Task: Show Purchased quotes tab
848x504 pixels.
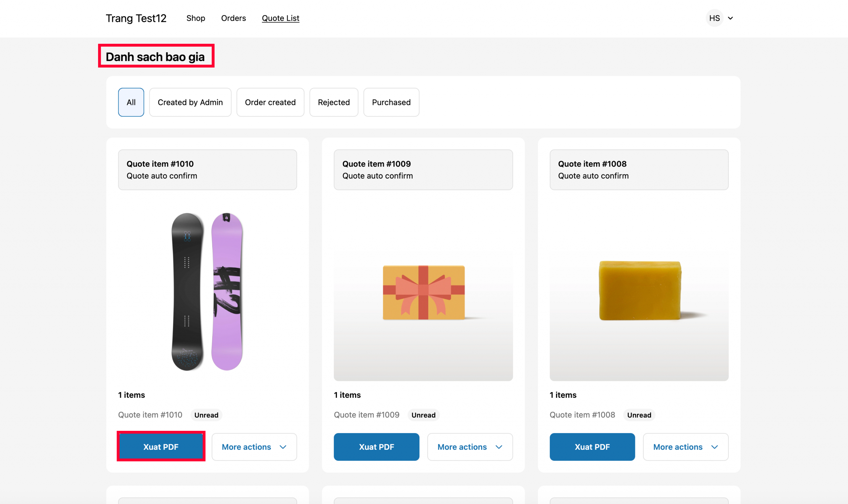Action: 391,102
